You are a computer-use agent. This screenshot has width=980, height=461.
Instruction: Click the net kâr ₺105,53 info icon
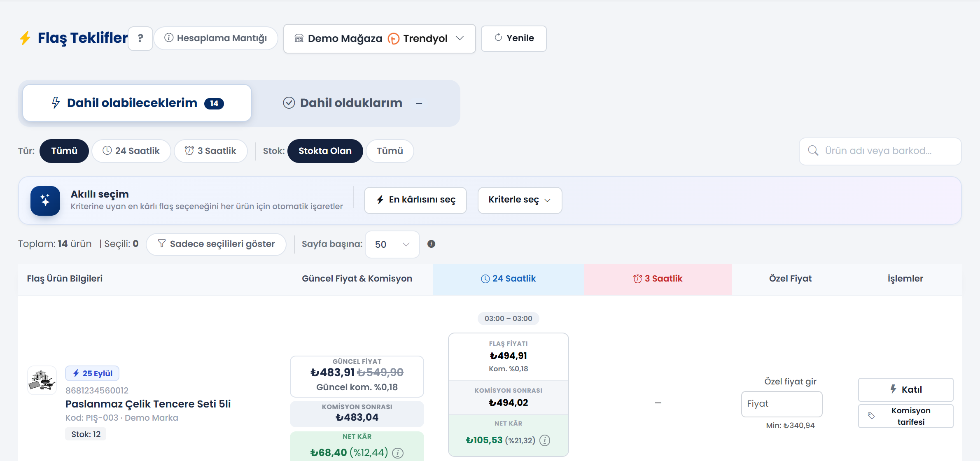point(545,440)
